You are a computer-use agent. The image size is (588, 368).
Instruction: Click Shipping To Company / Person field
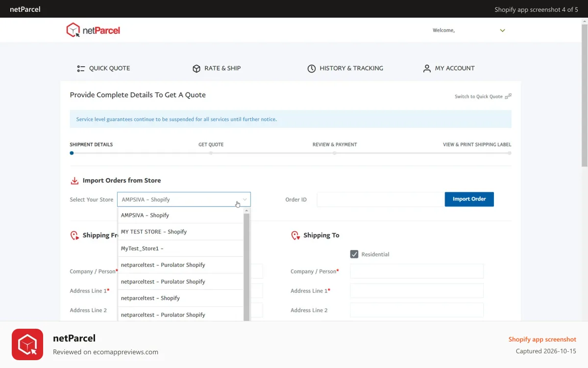point(417,271)
